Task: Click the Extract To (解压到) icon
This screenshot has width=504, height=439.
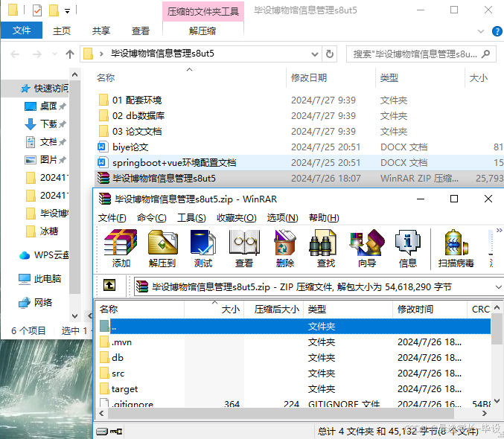Action: click(162, 249)
